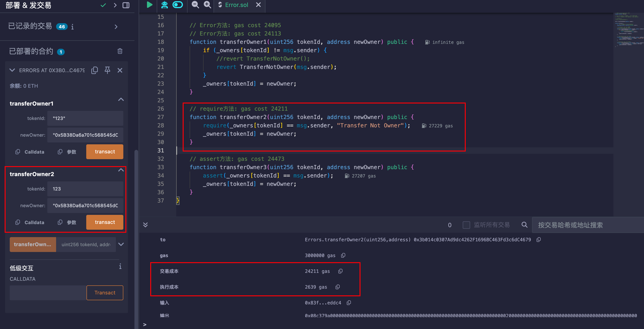Focus the transaction hash search field
The image size is (644, 329).
[x=588, y=225]
